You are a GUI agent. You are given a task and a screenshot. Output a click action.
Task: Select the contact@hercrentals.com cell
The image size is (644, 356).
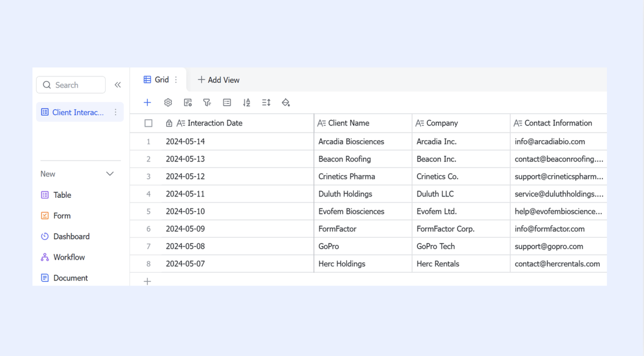[x=559, y=264]
